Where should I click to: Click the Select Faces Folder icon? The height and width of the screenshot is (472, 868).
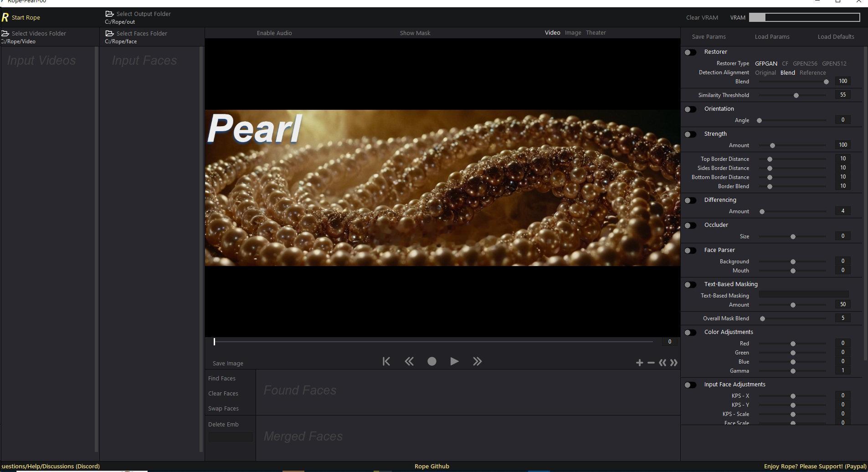(x=109, y=34)
